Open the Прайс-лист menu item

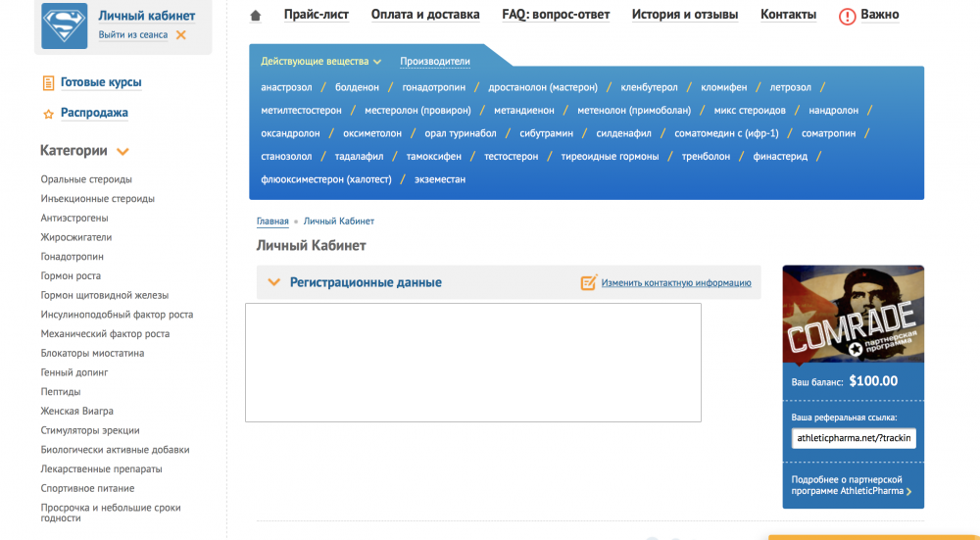coord(317,15)
